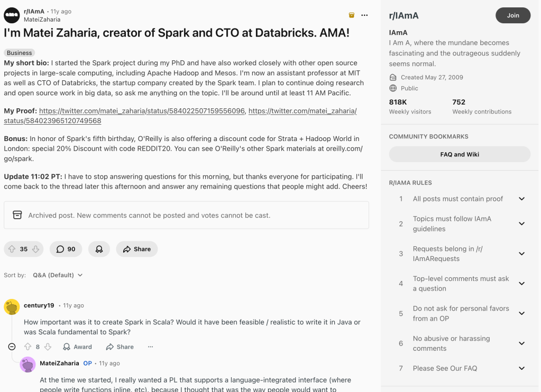Expand rule 4 Top-level comments must ask
Image resolution: width=541 pixels, height=392 pixels.
click(521, 284)
